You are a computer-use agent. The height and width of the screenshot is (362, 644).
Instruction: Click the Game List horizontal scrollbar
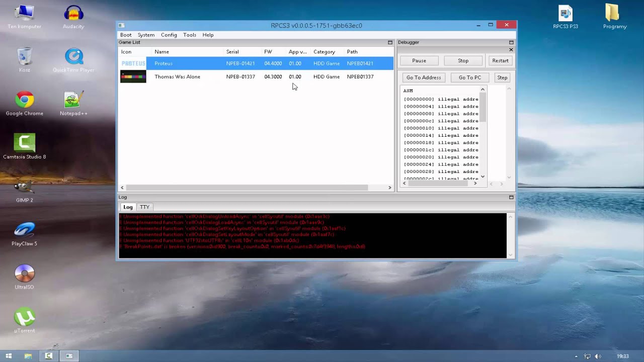247,188
